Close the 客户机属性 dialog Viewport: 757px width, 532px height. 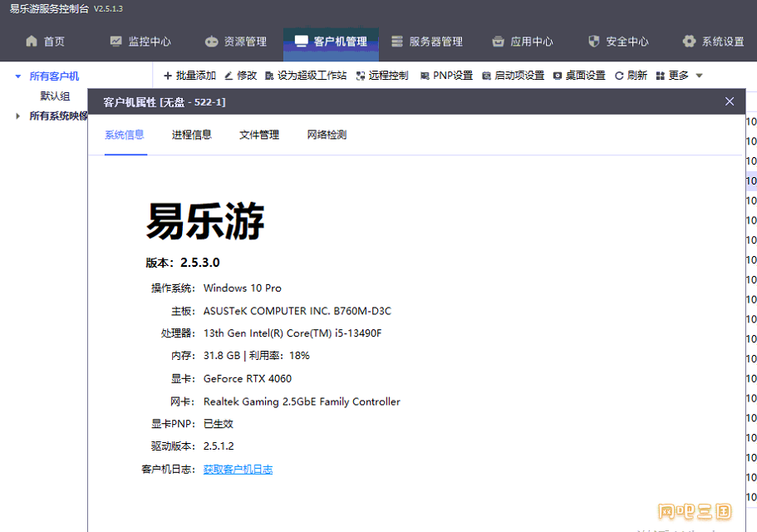tap(730, 101)
